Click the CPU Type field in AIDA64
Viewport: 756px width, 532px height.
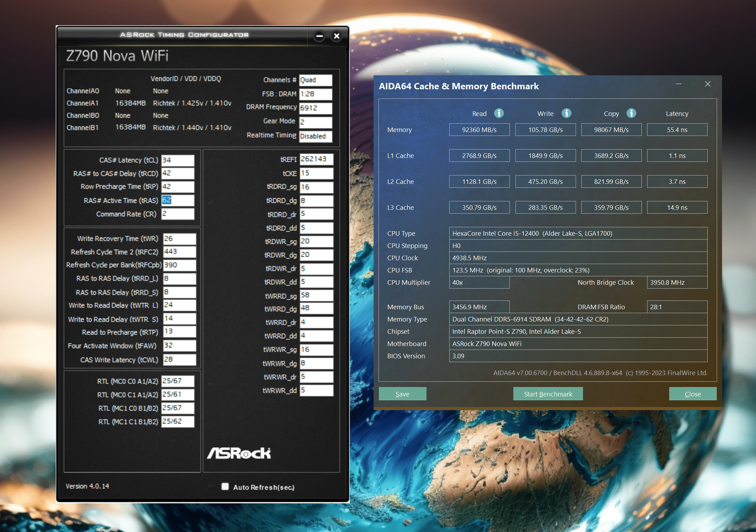pyautogui.click(x=578, y=233)
